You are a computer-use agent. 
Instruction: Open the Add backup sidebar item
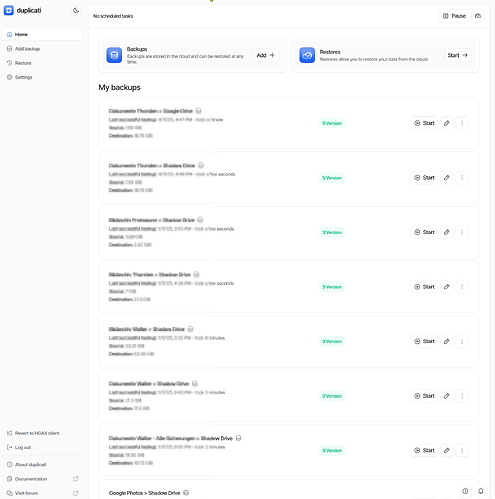pyautogui.click(x=42, y=49)
